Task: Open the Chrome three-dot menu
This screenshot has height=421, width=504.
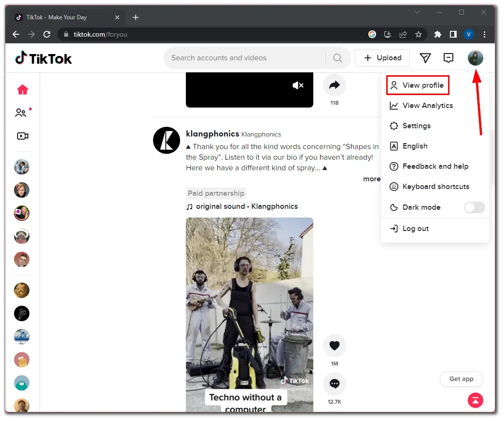Action: pyautogui.click(x=484, y=34)
